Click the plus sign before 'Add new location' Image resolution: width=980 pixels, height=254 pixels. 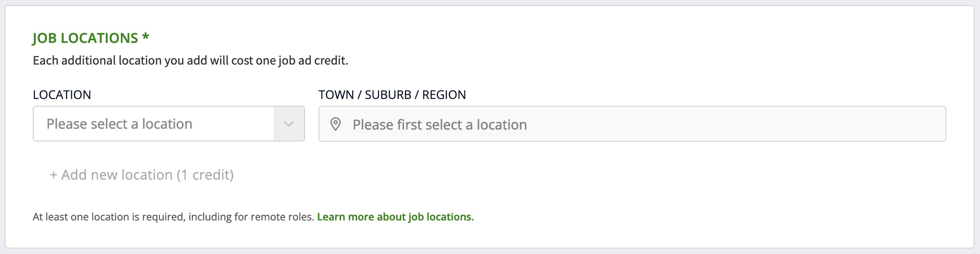click(x=54, y=175)
